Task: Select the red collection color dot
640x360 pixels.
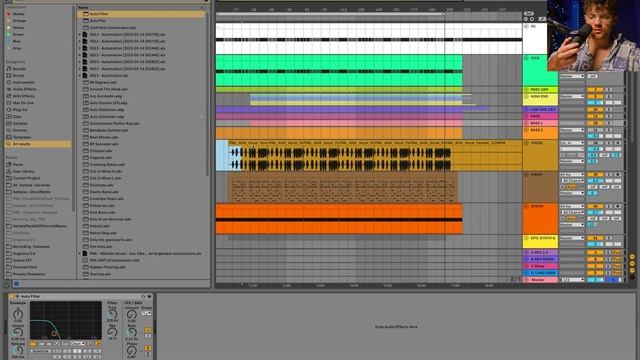Action: tap(9, 14)
